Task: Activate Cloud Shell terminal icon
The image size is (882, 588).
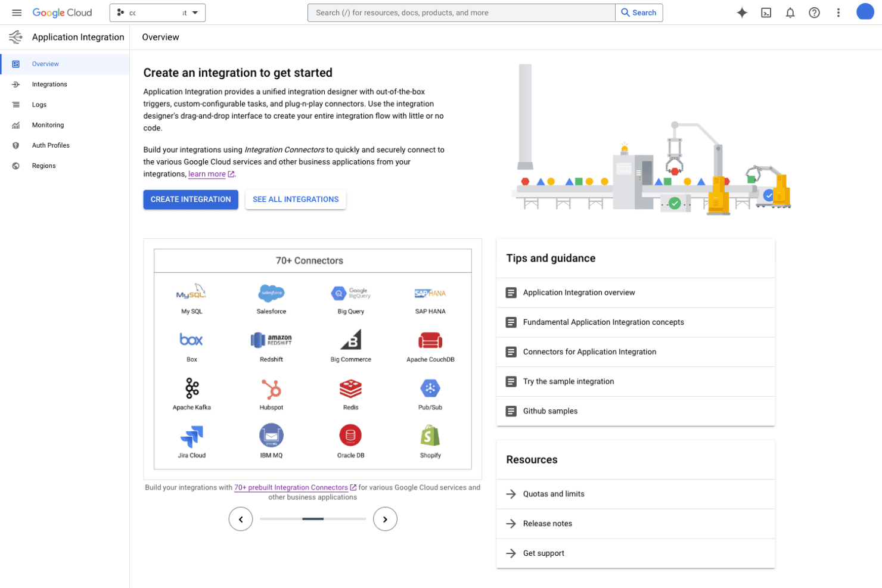Action: [x=766, y=13]
